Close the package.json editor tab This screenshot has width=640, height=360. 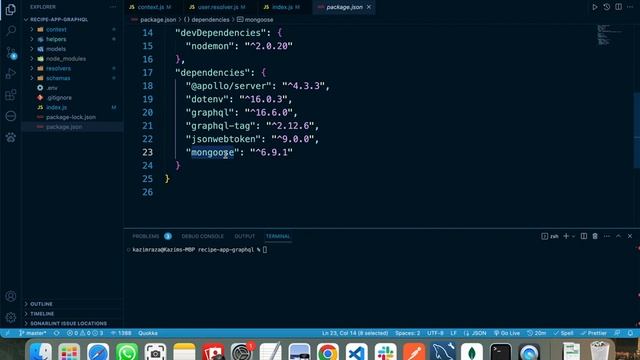tap(369, 7)
